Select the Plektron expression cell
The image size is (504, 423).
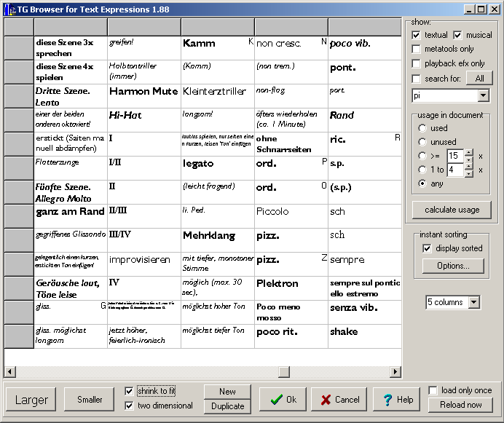coord(291,288)
